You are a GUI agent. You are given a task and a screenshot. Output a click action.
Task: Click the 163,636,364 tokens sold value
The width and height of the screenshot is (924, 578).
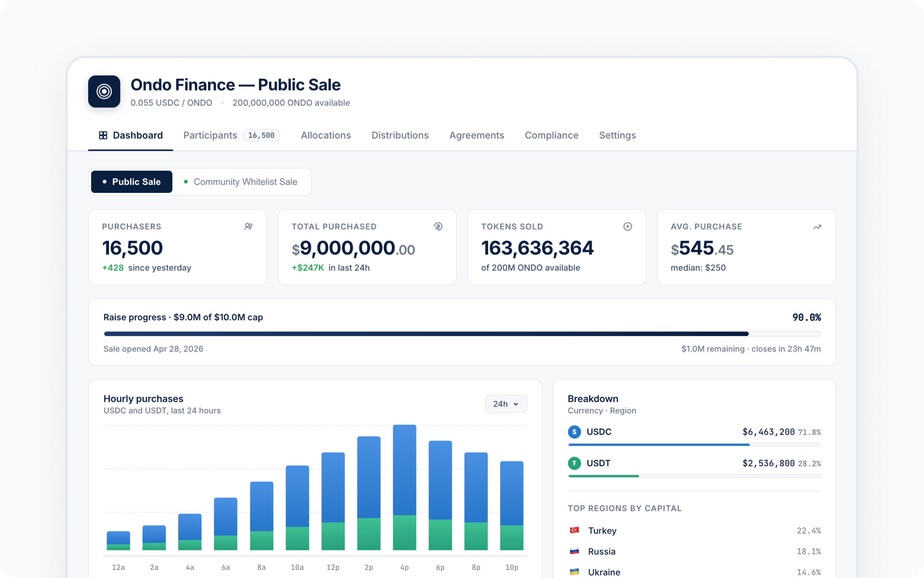pyautogui.click(x=537, y=248)
